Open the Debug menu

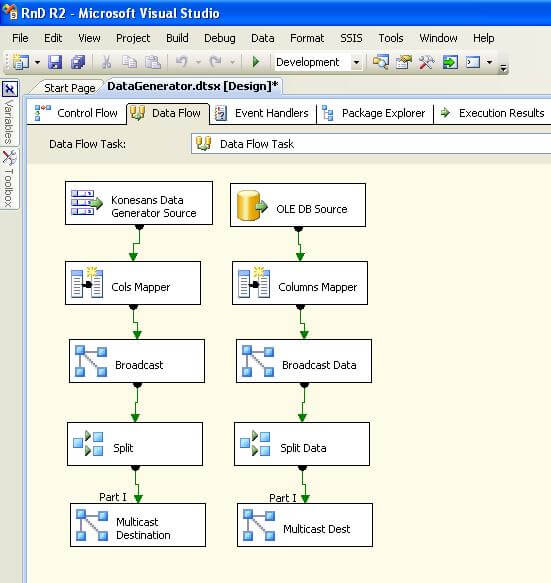point(219,38)
